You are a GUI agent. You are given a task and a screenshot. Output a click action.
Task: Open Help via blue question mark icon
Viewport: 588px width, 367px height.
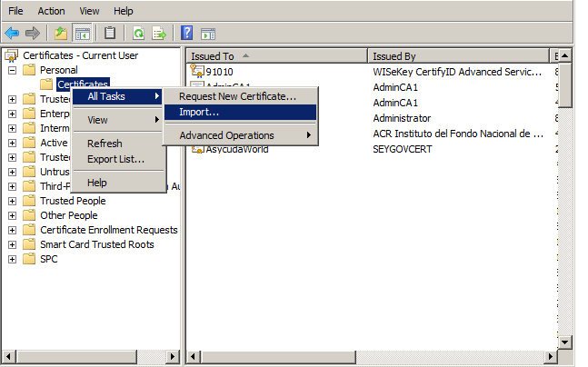(186, 33)
